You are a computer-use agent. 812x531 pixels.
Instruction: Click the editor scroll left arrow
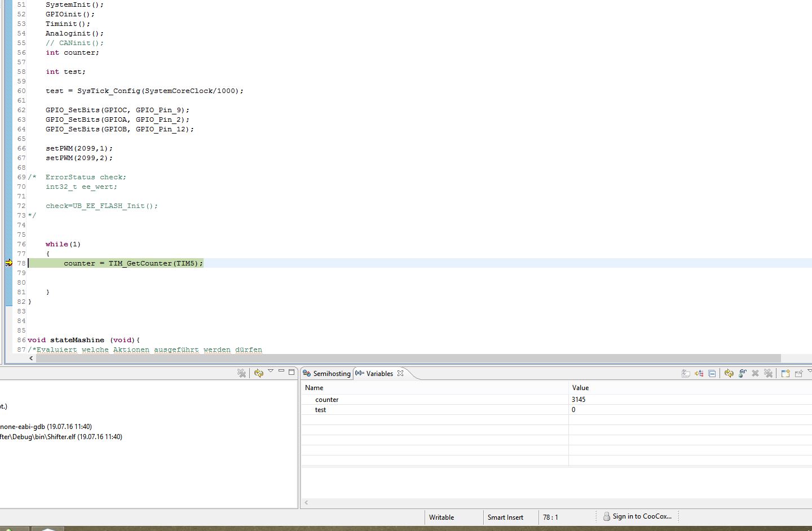[31, 359]
